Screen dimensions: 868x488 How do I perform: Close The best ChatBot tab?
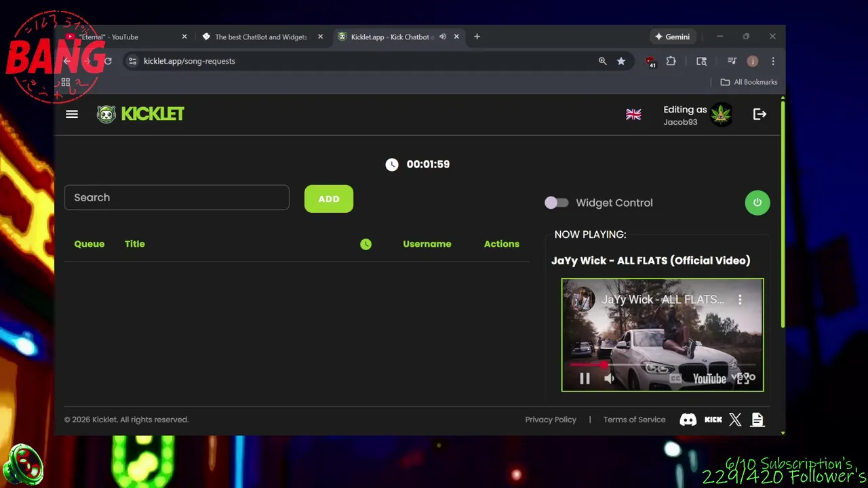(x=320, y=37)
